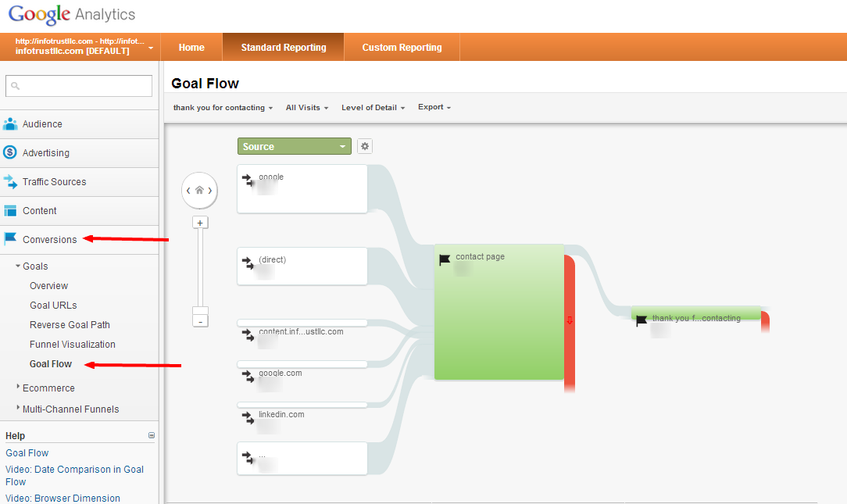Click the home icon in navigator
This screenshot has height=504, width=847.
tap(199, 190)
